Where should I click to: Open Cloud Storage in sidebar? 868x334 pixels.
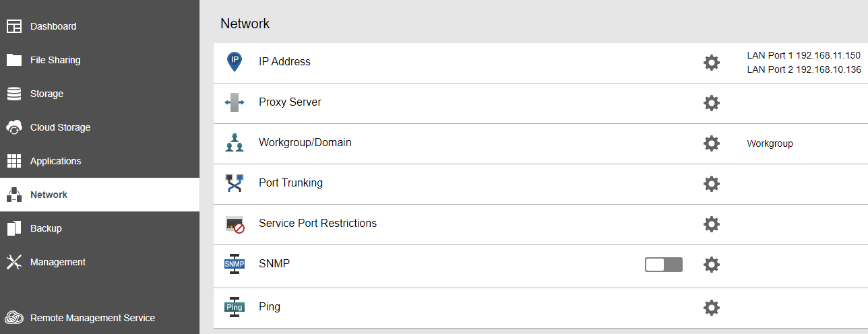[x=60, y=127]
